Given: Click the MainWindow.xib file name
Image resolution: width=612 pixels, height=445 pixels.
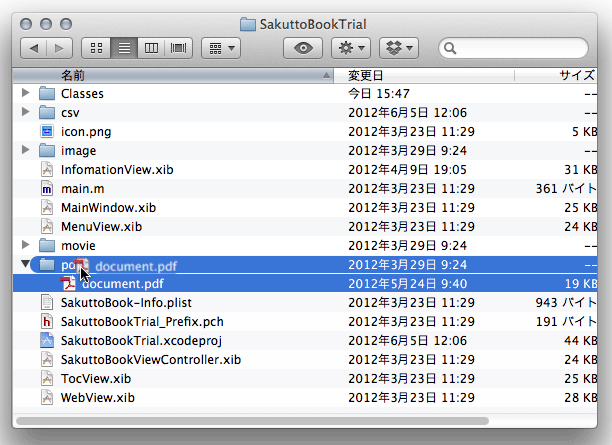Looking at the screenshot, I should coord(109,208).
